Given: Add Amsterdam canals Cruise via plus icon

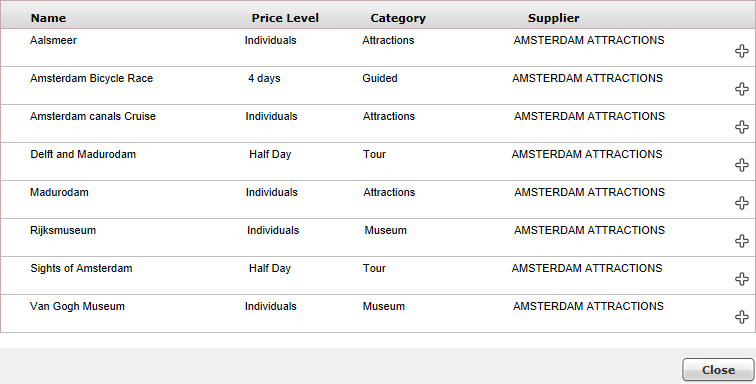Looking at the screenshot, I should click(742, 127).
